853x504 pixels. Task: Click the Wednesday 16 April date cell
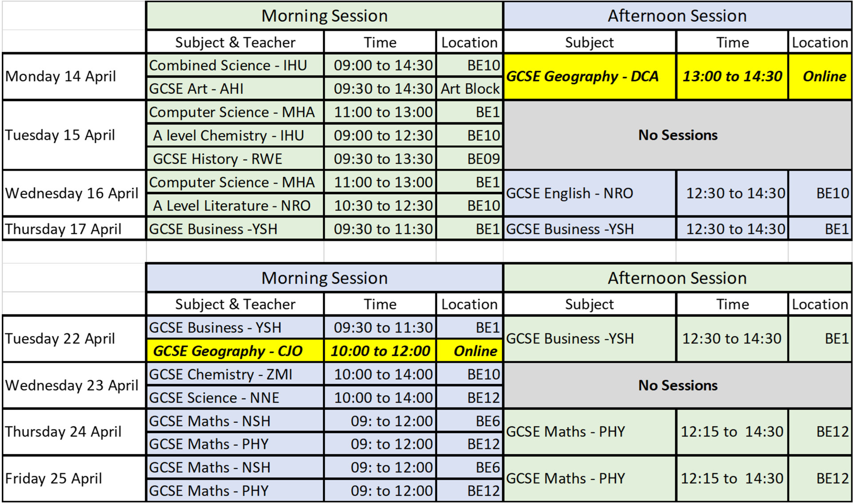74,193
